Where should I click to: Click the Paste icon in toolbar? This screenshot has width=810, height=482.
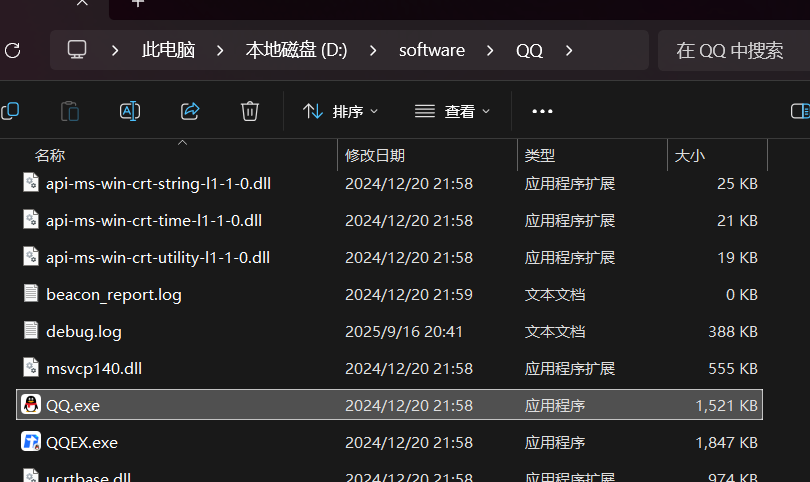70,111
